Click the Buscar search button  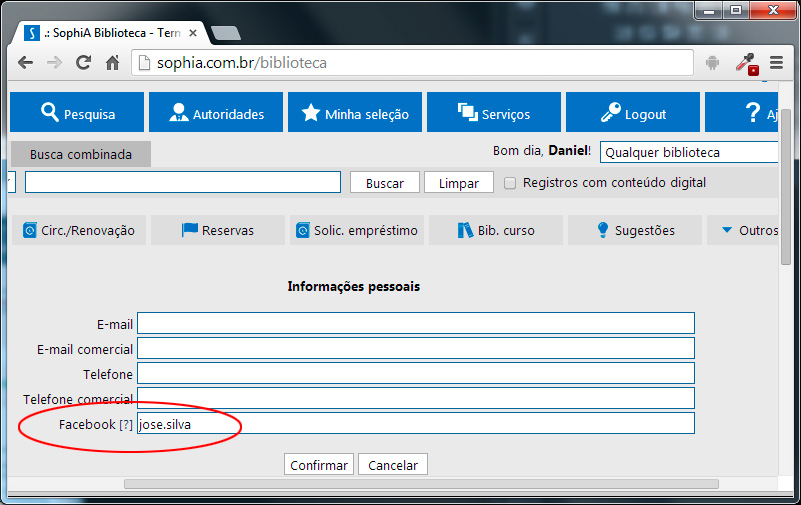pos(384,183)
